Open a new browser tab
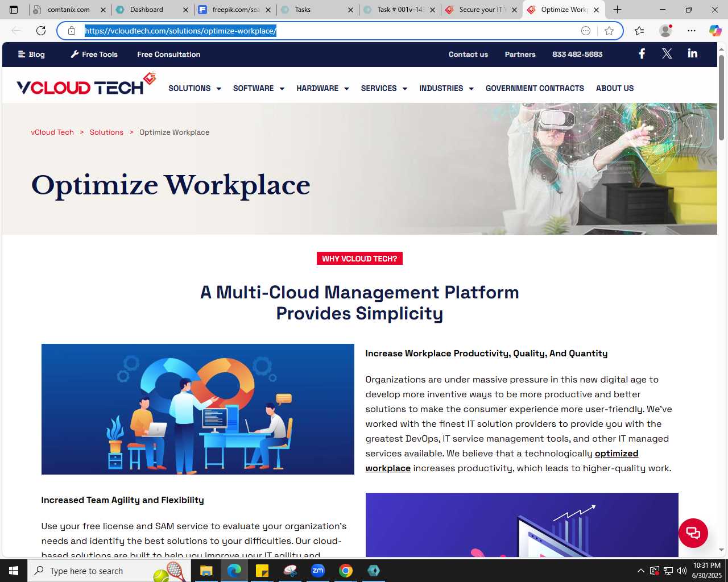The width and height of the screenshot is (728, 582). tap(617, 10)
